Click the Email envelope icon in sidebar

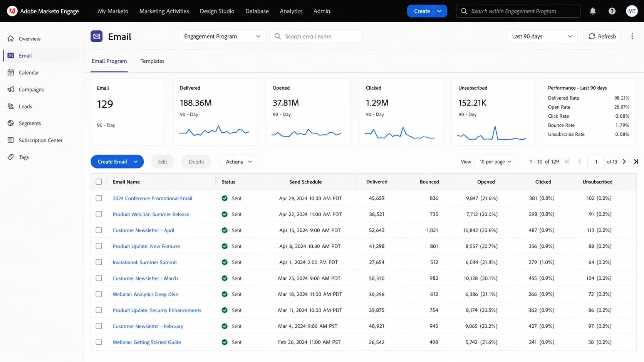[11, 55]
